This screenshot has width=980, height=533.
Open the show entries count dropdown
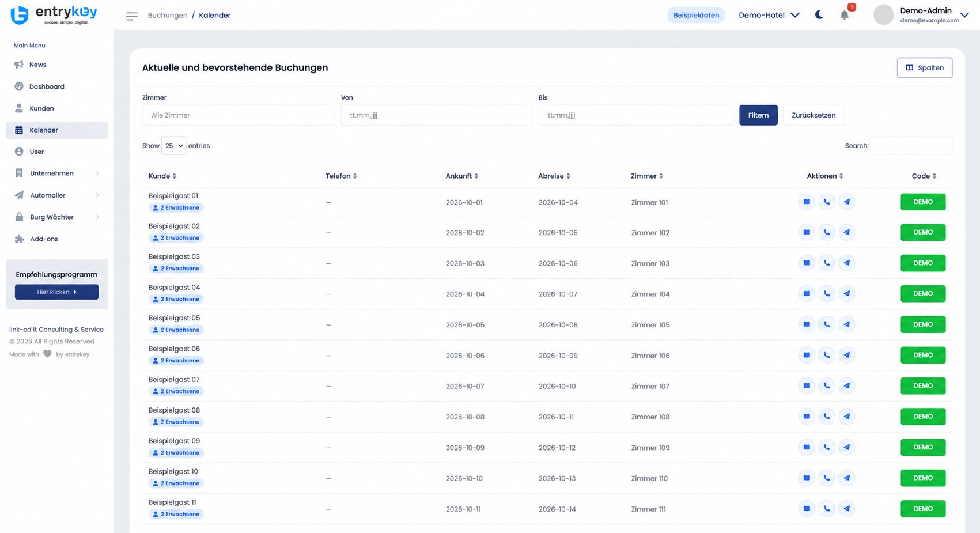point(173,146)
